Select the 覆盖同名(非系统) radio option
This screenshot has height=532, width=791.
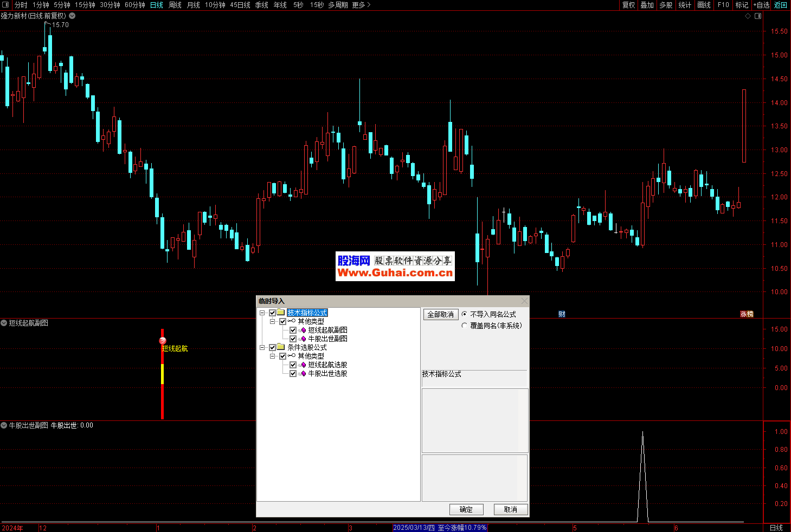click(464, 326)
